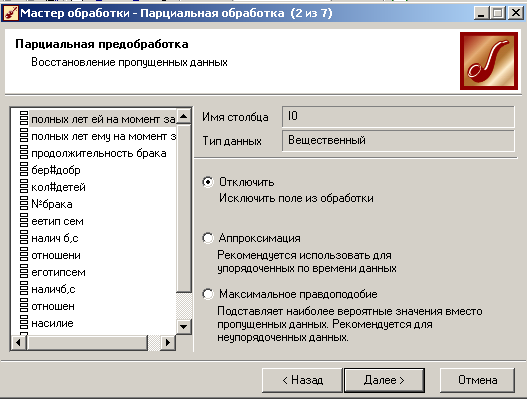The image size is (527, 399).
Task: Click the pipe logo in the header
Action: tap(489, 61)
